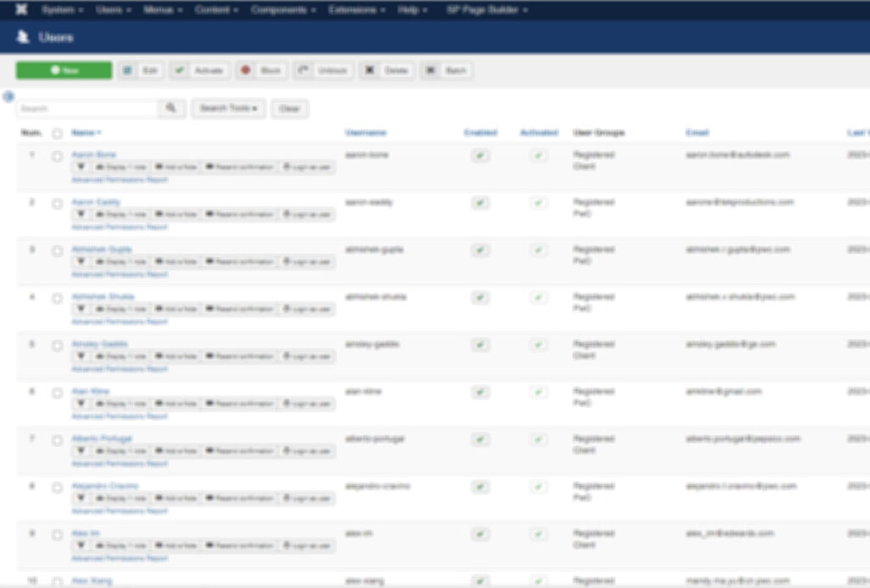This screenshot has height=588, width=870.
Task: Expand the actions dropdown under Alan Kline
Action: tap(81, 404)
